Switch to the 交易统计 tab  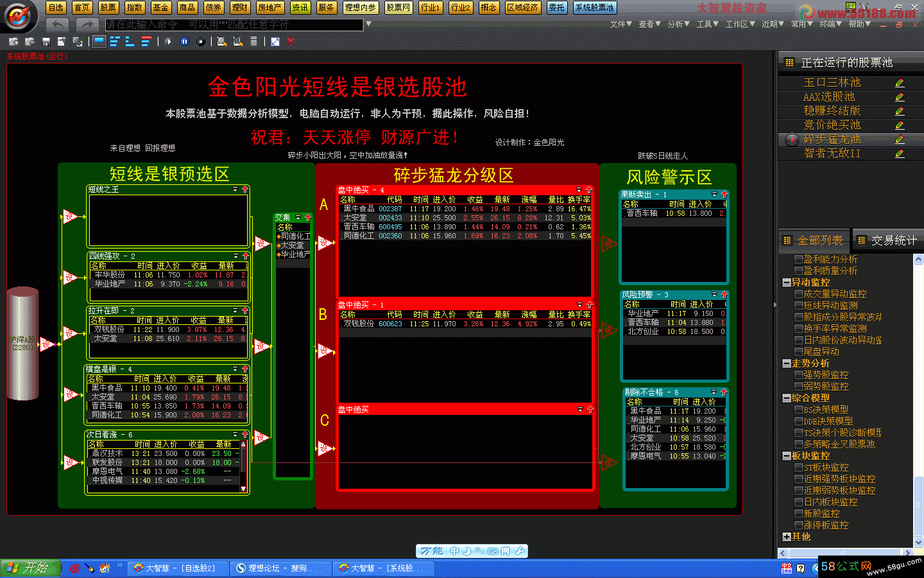pyautogui.click(x=889, y=240)
